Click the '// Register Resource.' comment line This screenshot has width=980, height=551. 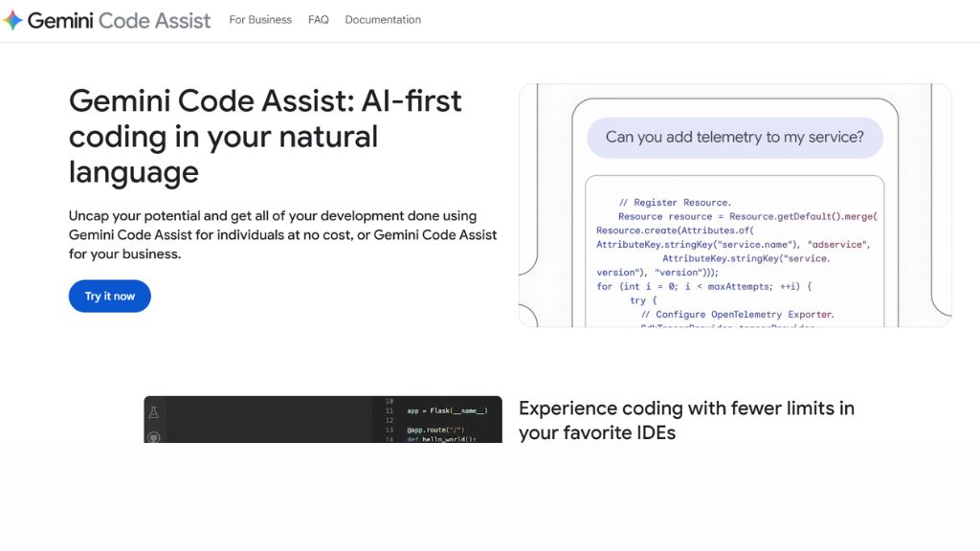(x=675, y=203)
